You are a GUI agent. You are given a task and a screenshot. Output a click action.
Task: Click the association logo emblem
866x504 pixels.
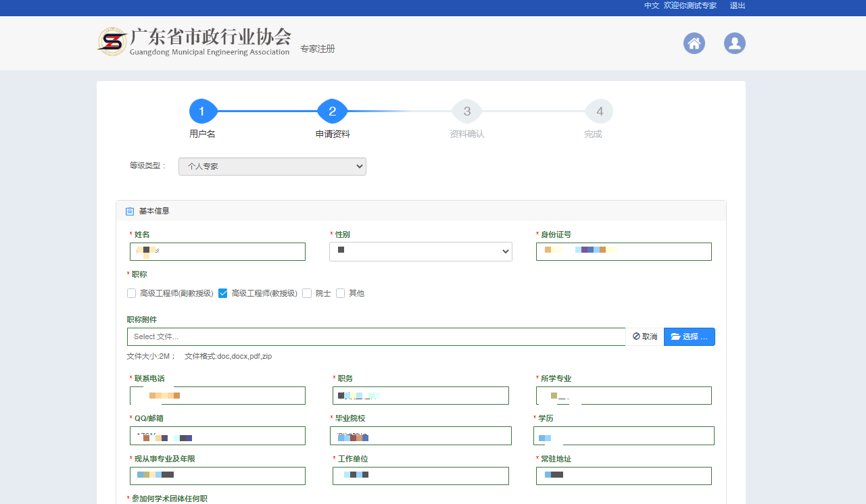coord(112,42)
